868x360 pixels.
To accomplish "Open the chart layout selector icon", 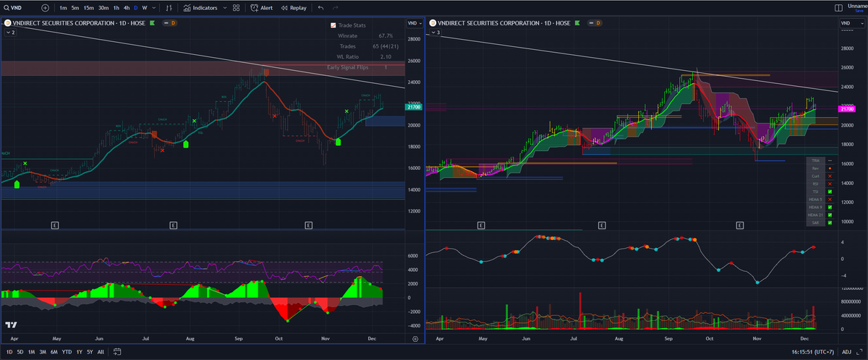I will pyautogui.click(x=838, y=7).
